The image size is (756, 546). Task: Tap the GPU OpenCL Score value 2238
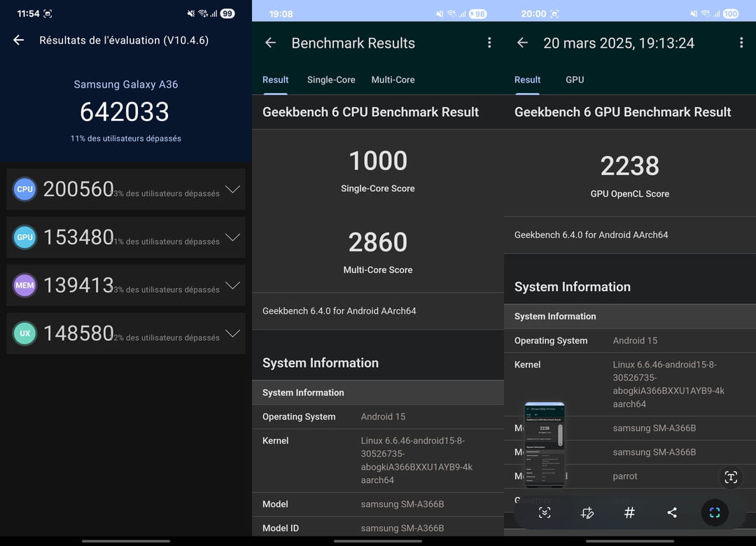[x=630, y=166]
